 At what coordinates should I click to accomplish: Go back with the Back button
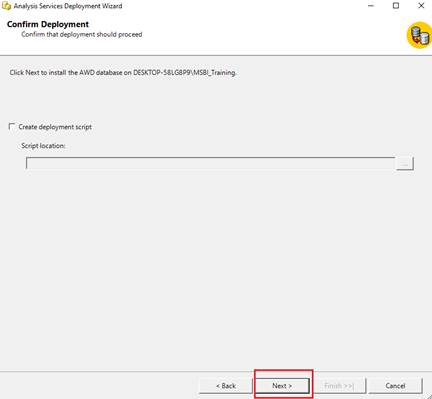coord(226,386)
